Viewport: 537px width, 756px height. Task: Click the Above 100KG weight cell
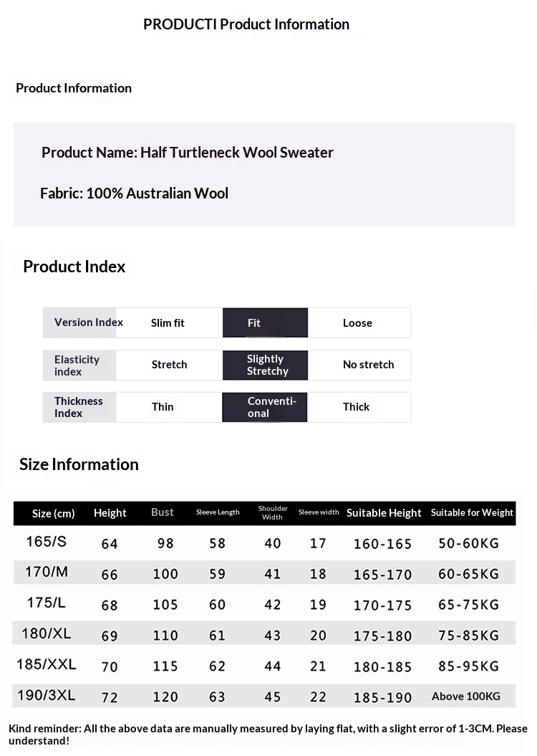click(x=466, y=697)
